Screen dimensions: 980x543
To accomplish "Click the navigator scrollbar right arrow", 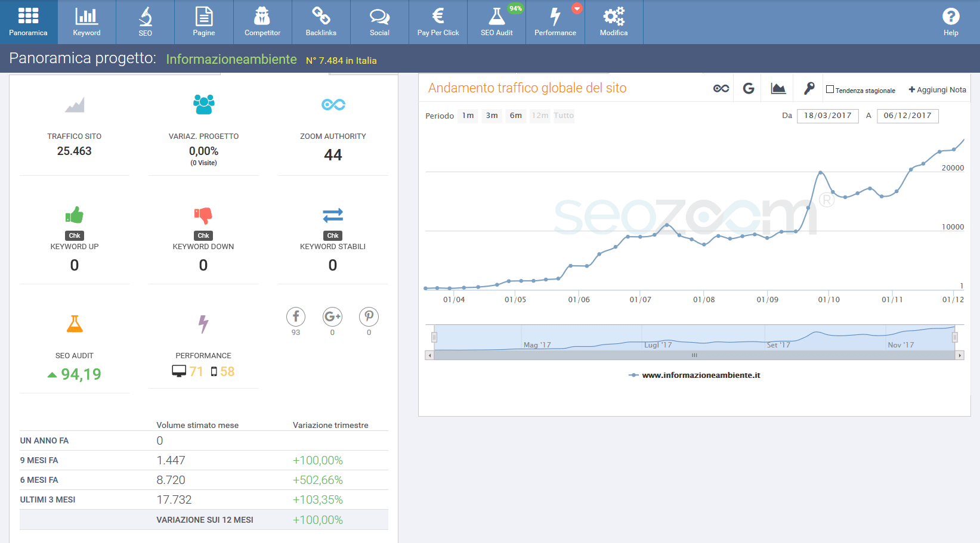I will point(960,355).
